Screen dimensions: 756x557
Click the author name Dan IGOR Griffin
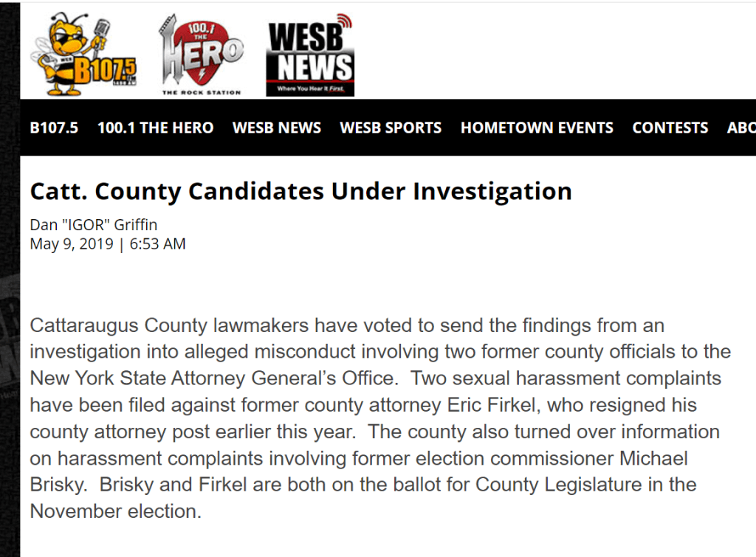coord(94,224)
